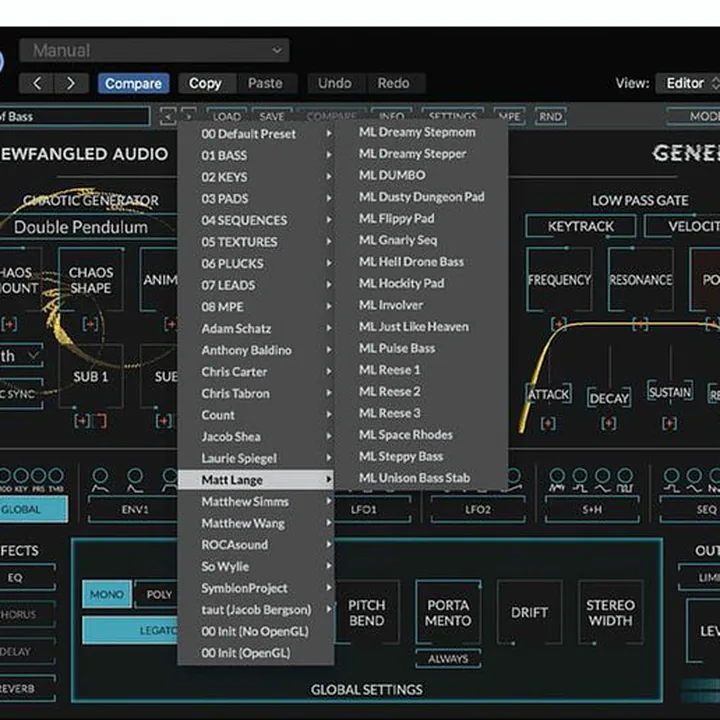Click red bracket icon beside SUB 1's [+]
This screenshot has width=720, height=720.
click(x=101, y=421)
